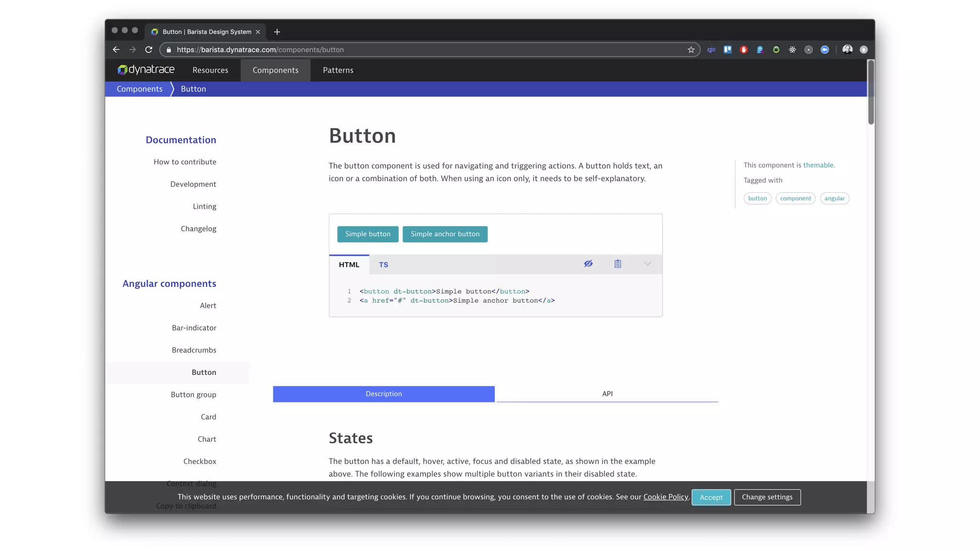Image resolution: width=980 pixels, height=551 pixels.
Task: Open the Patterns menu item
Action: click(x=338, y=70)
